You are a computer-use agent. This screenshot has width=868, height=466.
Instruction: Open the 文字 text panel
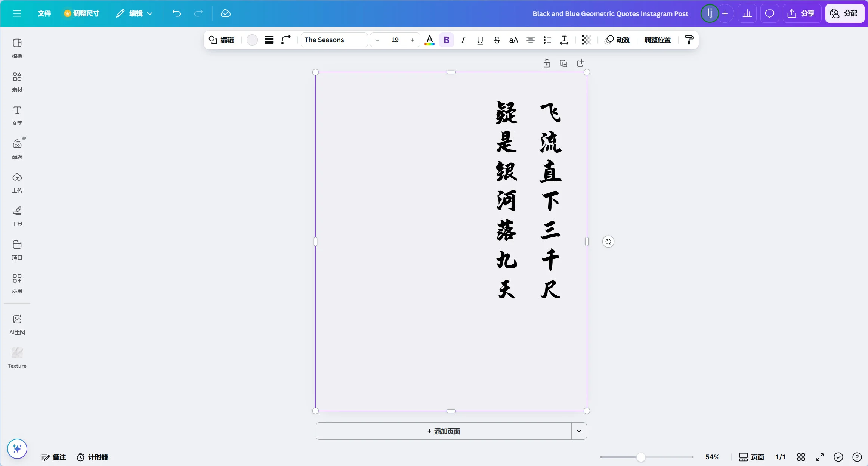17,116
